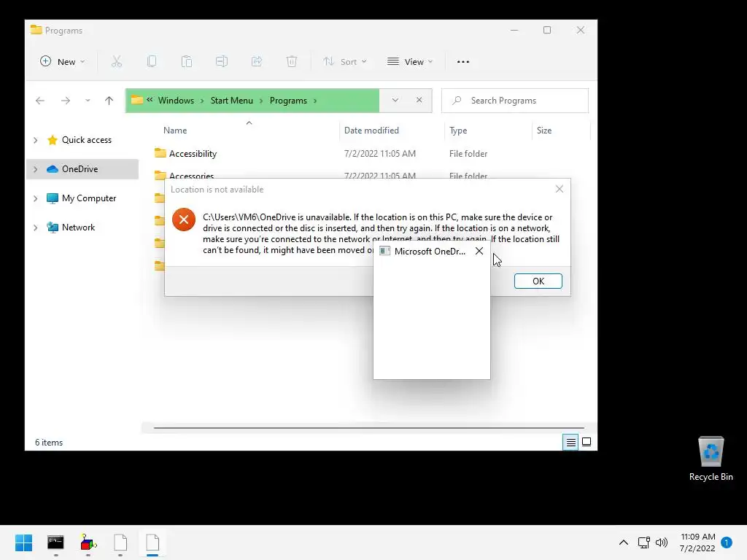The width and height of the screenshot is (747, 560).
Task: Click the Microsoft OneDrive window title icon
Action: coord(385,251)
